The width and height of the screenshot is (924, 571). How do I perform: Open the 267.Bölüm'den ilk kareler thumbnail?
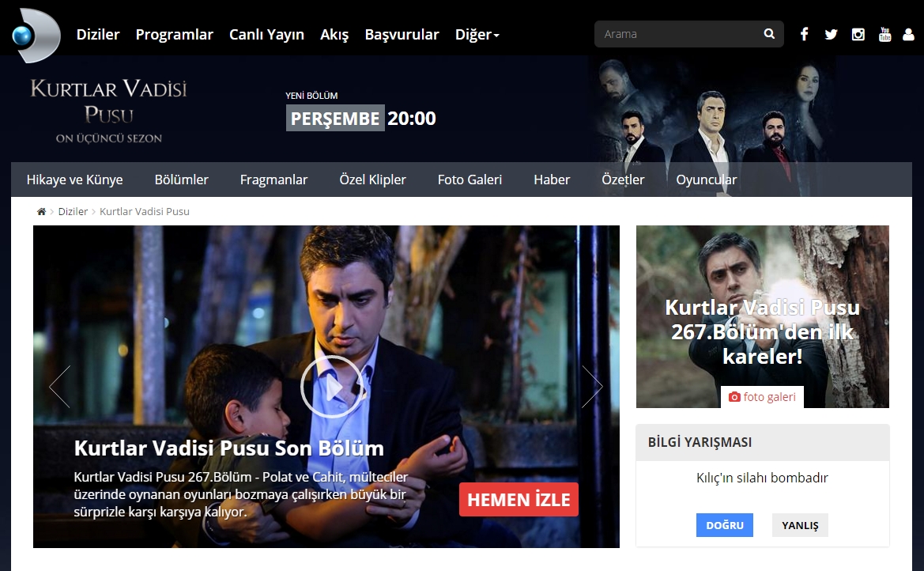tap(762, 316)
